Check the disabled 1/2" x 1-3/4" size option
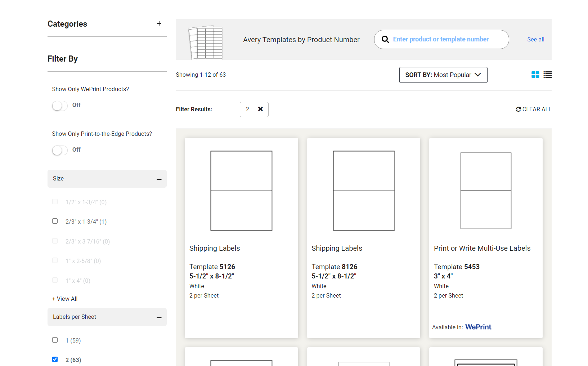The width and height of the screenshot is (588, 366). 55,202
